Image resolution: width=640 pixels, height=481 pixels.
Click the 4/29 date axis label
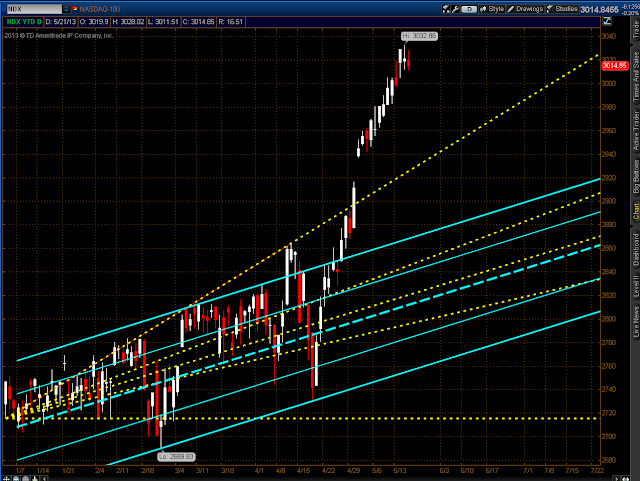[353, 470]
